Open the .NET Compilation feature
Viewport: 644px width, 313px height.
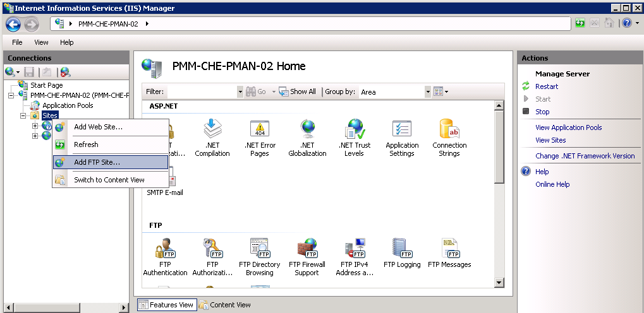[x=212, y=138]
